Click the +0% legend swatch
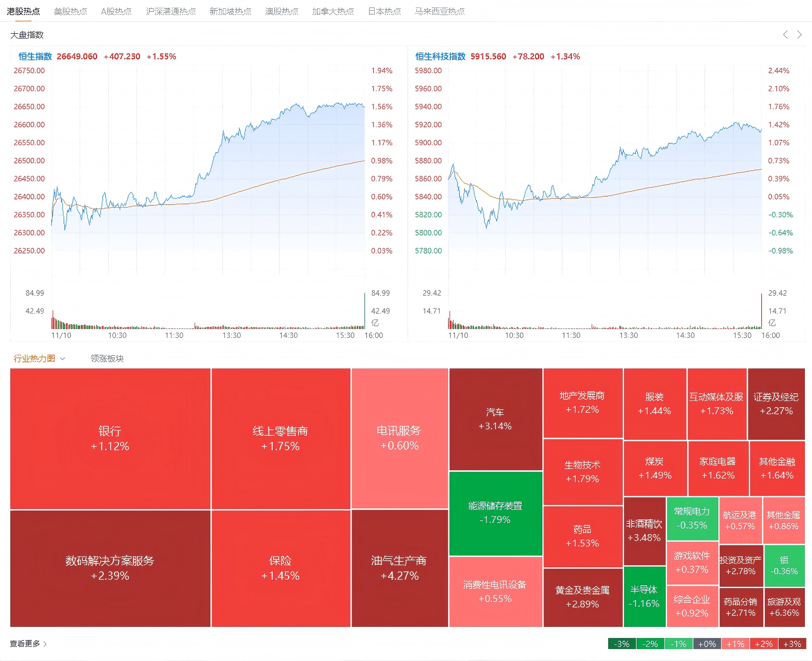This screenshot has height=661, width=812. click(x=707, y=644)
